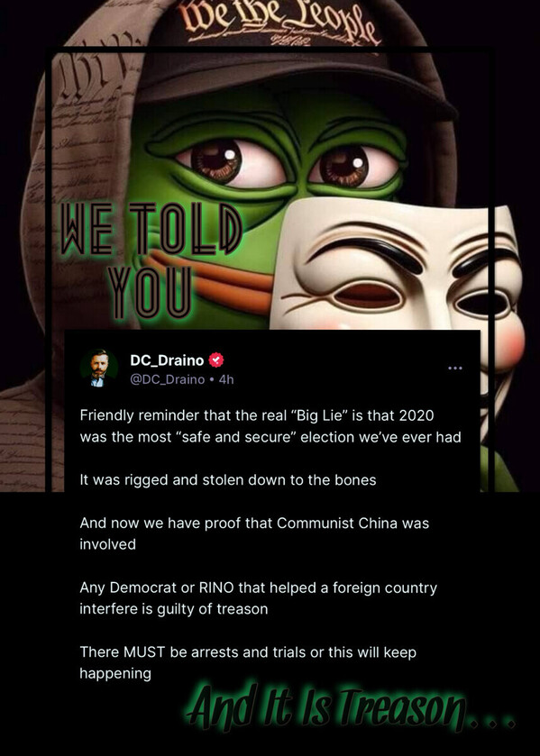Image resolution: width=540 pixels, height=756 pixels.
Task: Select the "rigged and stolen" sentence
Action: pos(228,480)
